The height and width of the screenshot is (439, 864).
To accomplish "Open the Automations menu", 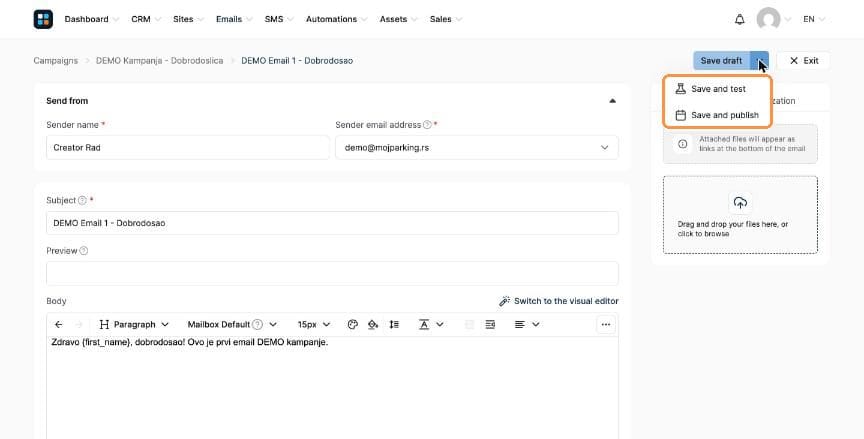I will (336, 19).
